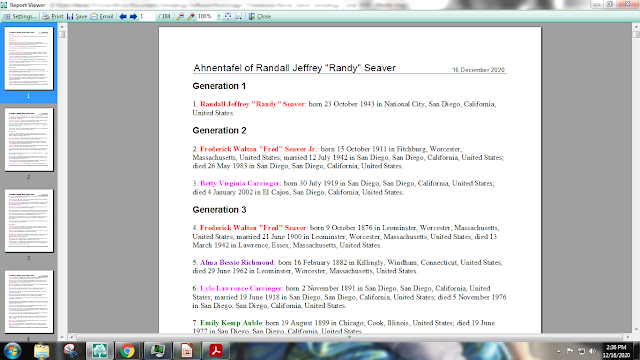This screenshot has height=360, width=640.
Task: Zoom in with the plus magnifier
Action: click(191, 16)
